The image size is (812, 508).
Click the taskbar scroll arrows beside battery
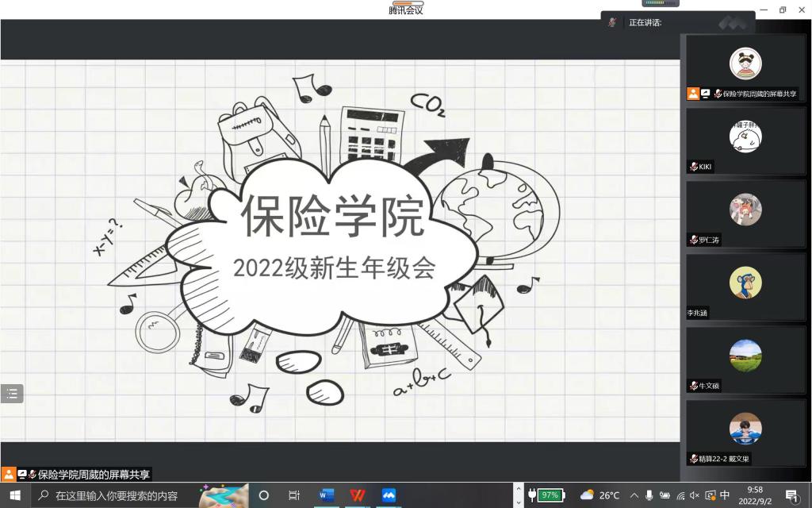click(x=519, y=495)
